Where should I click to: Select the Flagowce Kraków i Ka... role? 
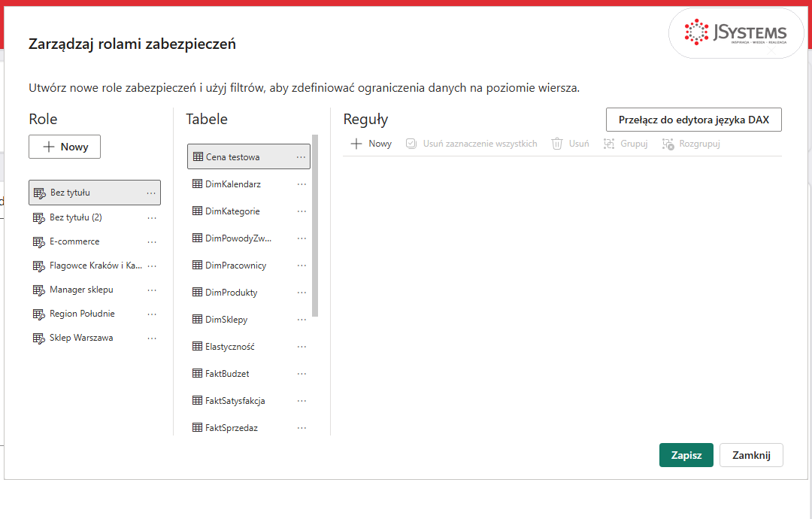pos(95,266)
